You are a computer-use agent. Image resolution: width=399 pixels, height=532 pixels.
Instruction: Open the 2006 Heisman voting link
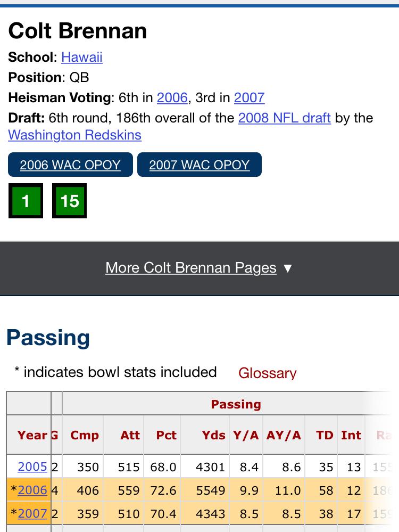172,97
